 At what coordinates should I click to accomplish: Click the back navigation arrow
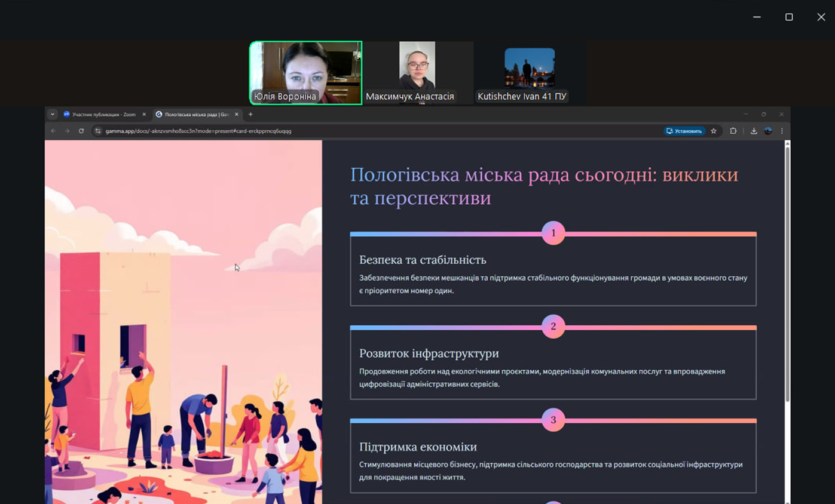53,131
